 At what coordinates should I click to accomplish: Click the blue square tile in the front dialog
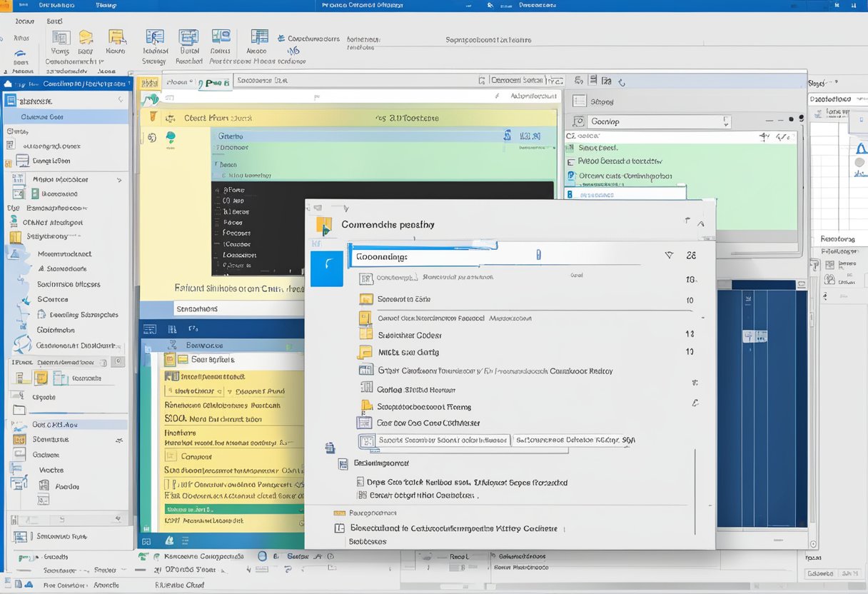[327, 269]
